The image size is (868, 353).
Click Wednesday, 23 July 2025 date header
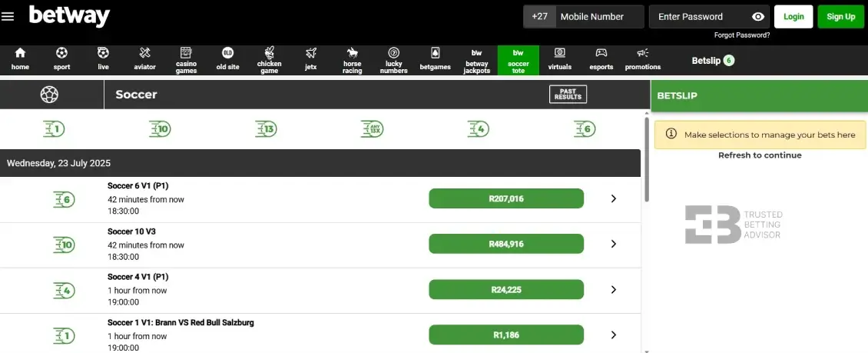pos(320,164)
